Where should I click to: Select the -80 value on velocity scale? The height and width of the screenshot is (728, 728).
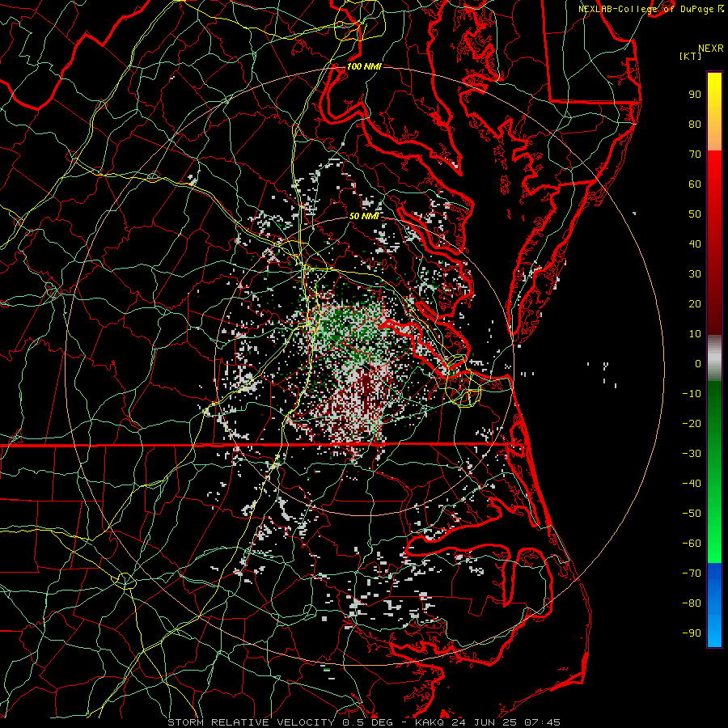click(x=692, y=603)
